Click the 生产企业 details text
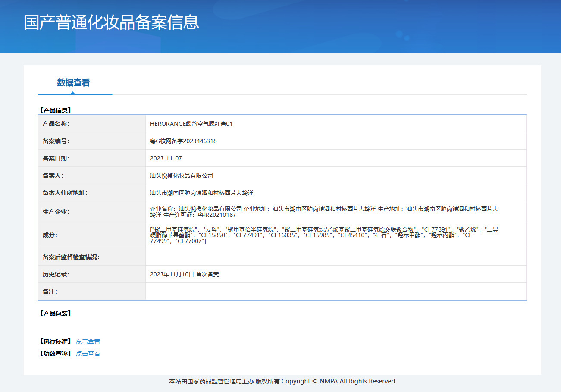The image size is (561, 392). pyautogui.click(x=323, y=212)
